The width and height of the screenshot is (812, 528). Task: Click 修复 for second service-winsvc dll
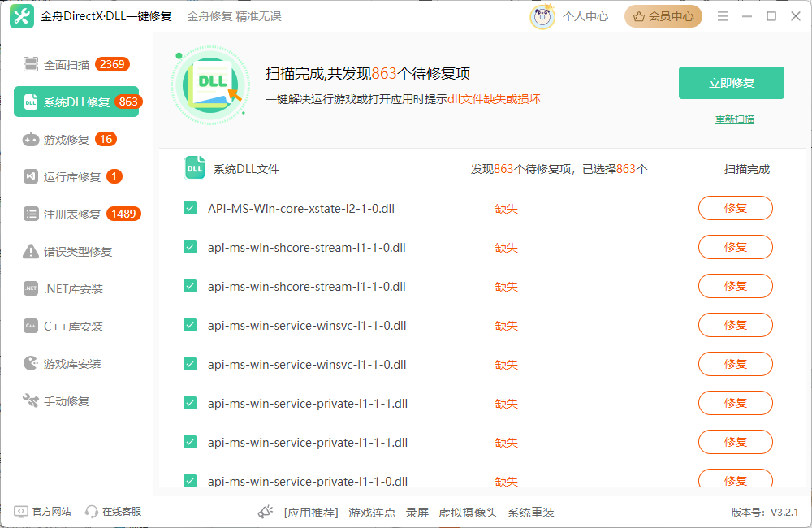click(736, 364)
